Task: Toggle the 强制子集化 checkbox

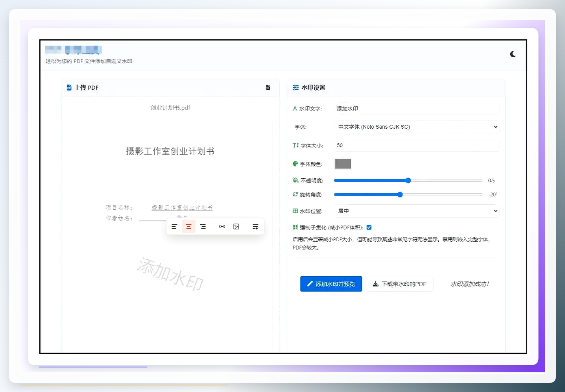Action: 369,227
